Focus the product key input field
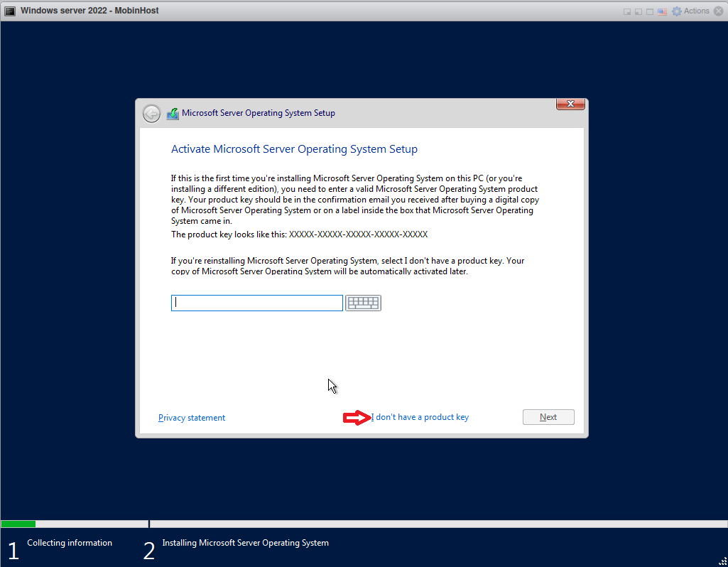Viewport: 728px width, 567px height. (256, 303)
